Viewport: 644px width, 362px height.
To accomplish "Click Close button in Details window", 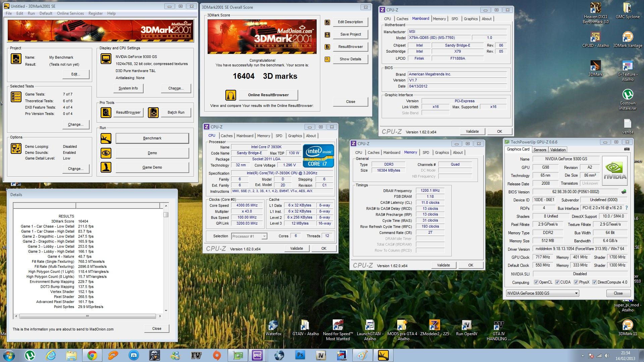I will tap(157, 329).
